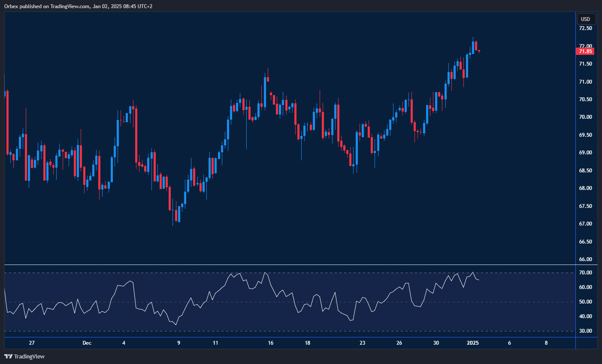
Task: Click the latest small red candle near 71.85
Action: pyautogui.click(x=479, y=51)
